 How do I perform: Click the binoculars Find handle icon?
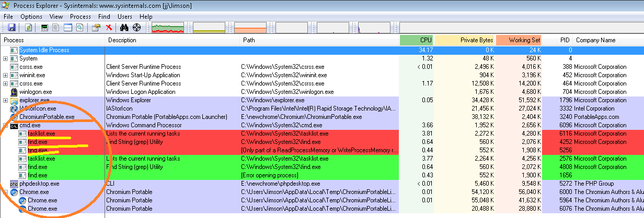point(124,27)
